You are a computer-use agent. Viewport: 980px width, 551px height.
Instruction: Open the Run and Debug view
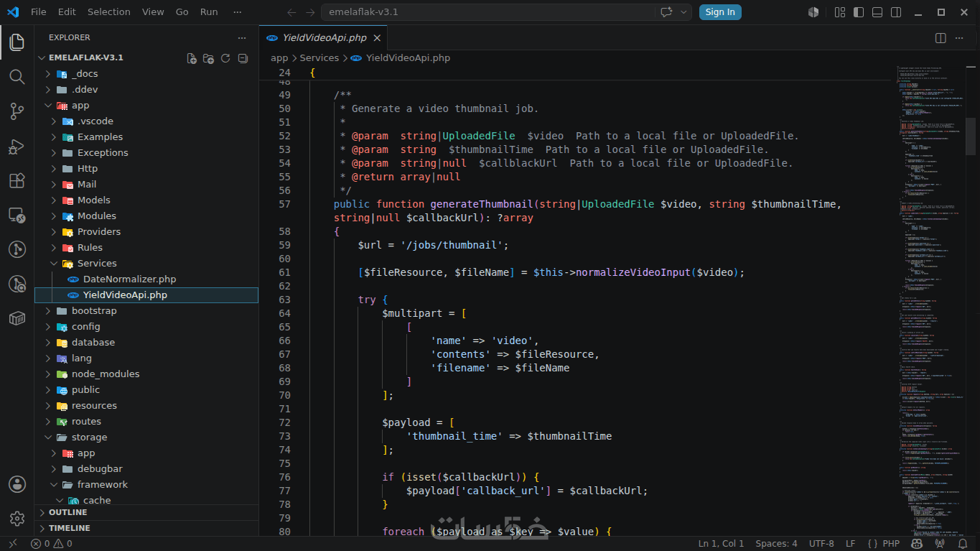point(17,146)
